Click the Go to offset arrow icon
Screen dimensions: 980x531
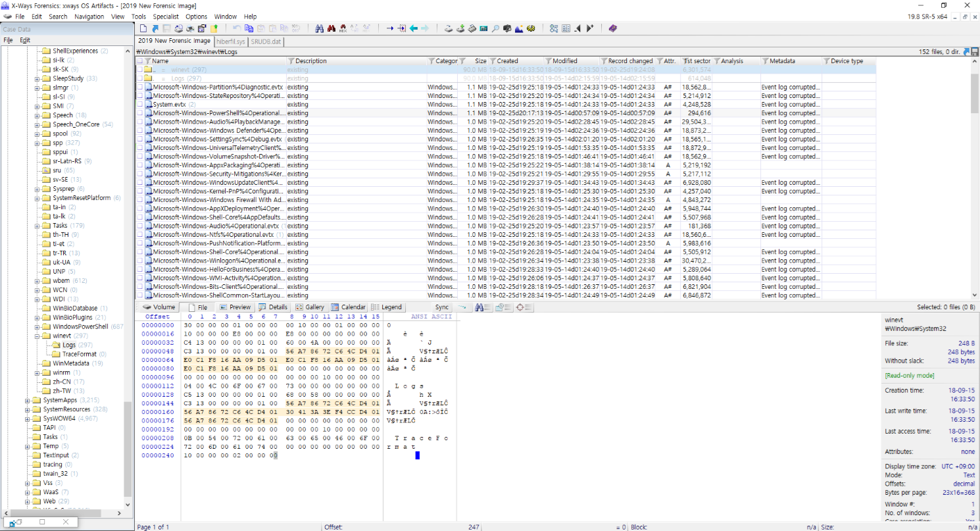[x=390, y=28]
